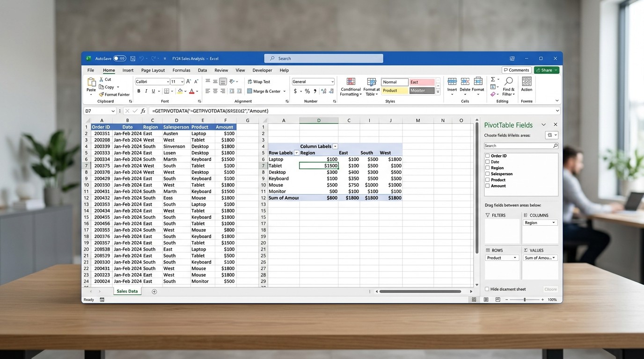Screen dimensions: 644x359
Task: Open the File menu
Action: click(91, 70)
